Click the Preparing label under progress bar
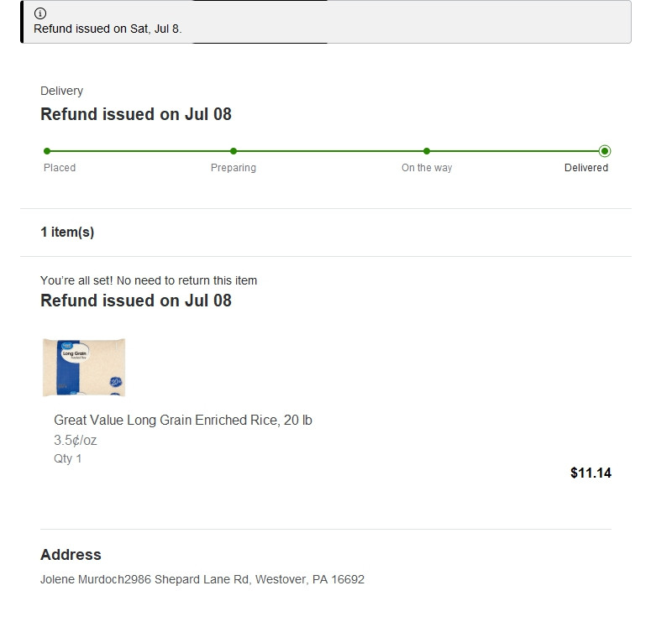 pyautogui.click(x=234, y=168)
